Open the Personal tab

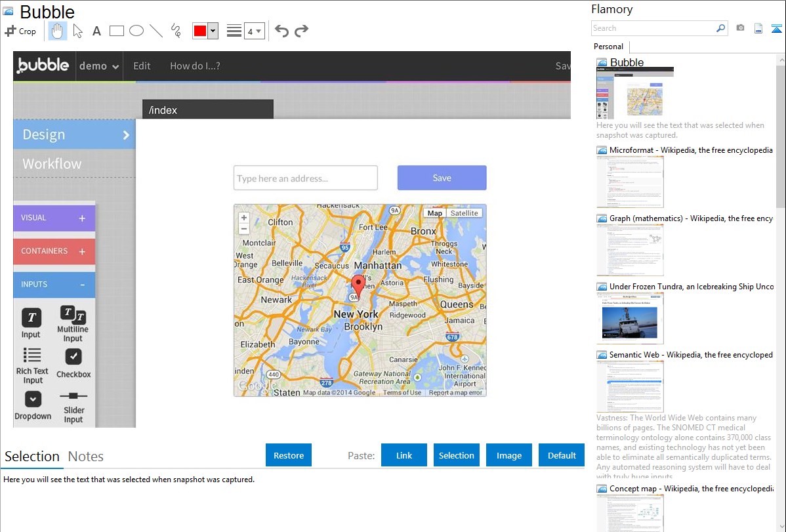[608, 47]
